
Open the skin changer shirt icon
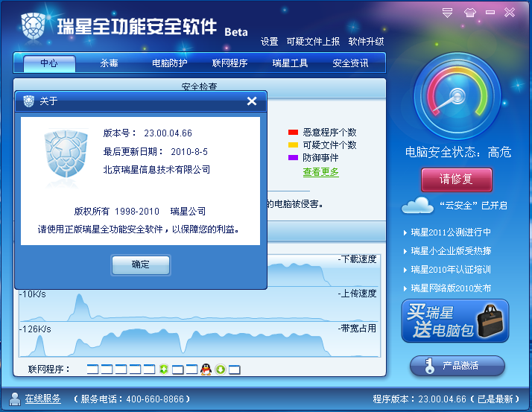[470, 13]
